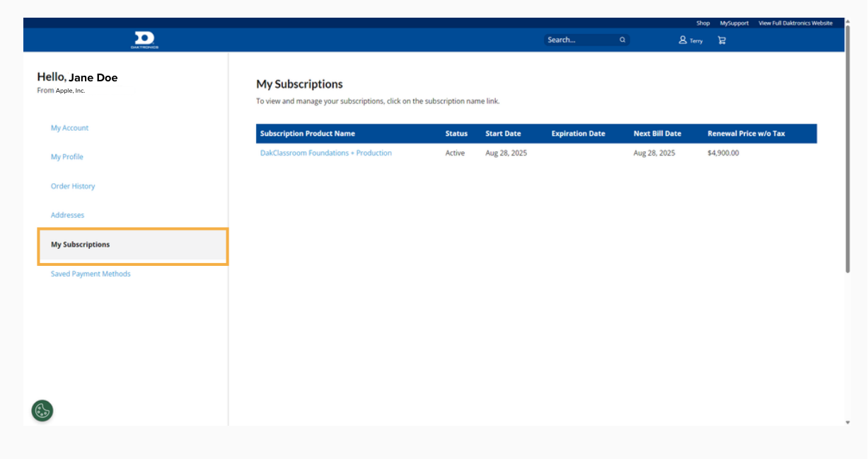Open My Profile in sidebar

tap(67, 157)
